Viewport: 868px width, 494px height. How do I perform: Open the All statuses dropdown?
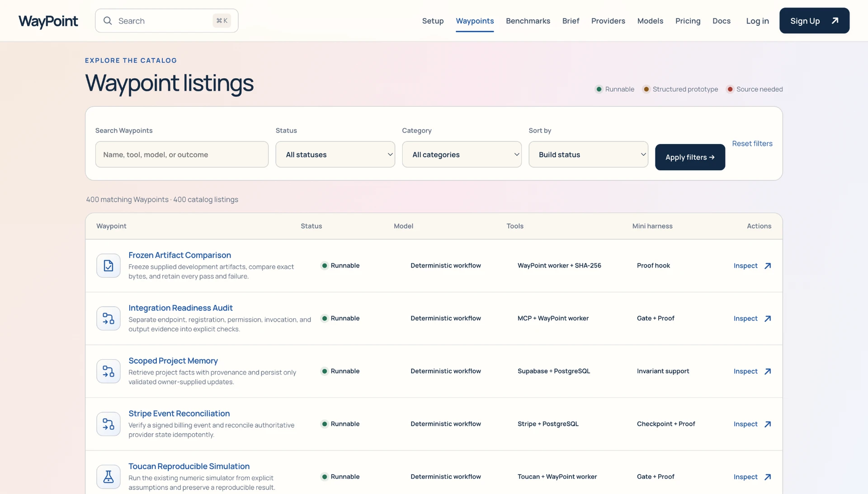[x=335, y=155]
